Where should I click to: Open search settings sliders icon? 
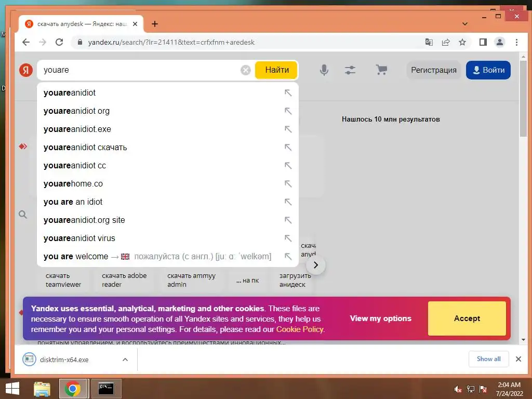[x=350, y=70]
